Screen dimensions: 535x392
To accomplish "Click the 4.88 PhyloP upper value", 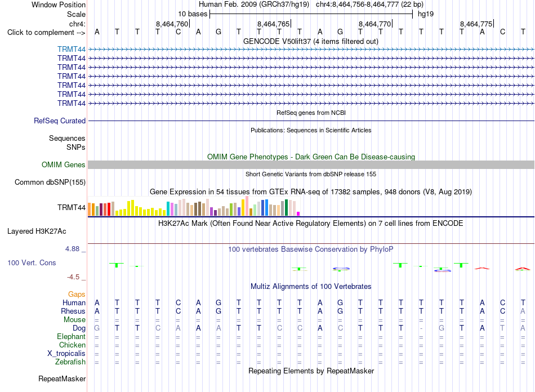I will pos(72,249).
